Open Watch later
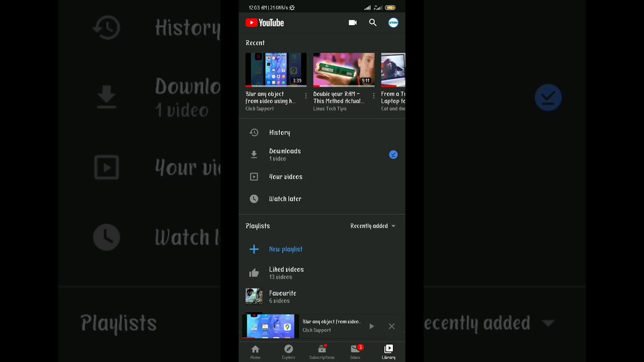The height and width of the screenshot is (362, 644). [x=322, y=199]
